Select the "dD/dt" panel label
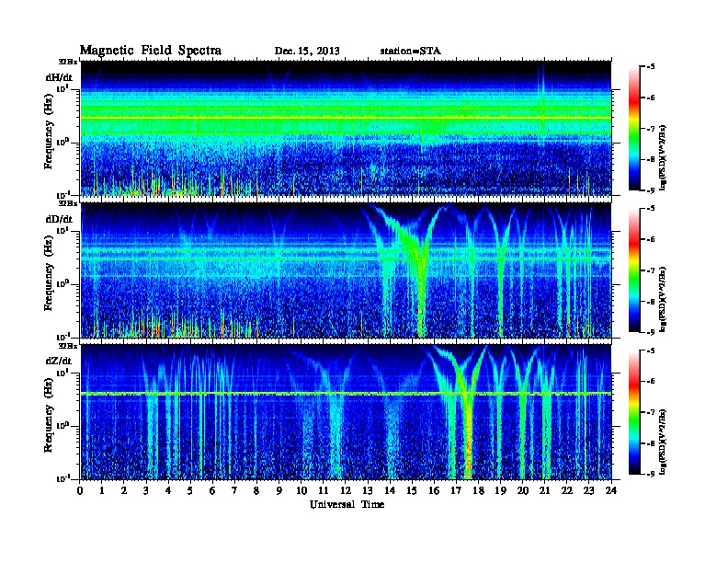The image size is (728, 563). 59,219
